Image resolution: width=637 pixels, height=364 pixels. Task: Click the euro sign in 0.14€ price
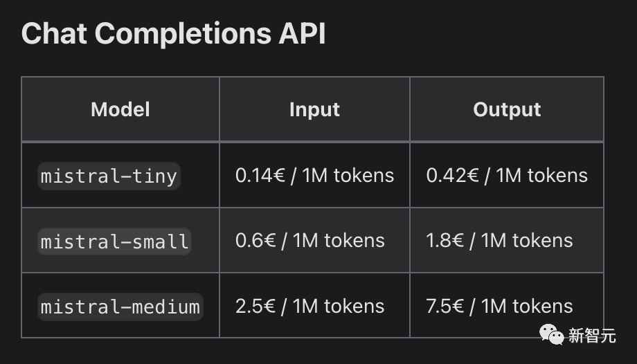click(x=278, y=176)
